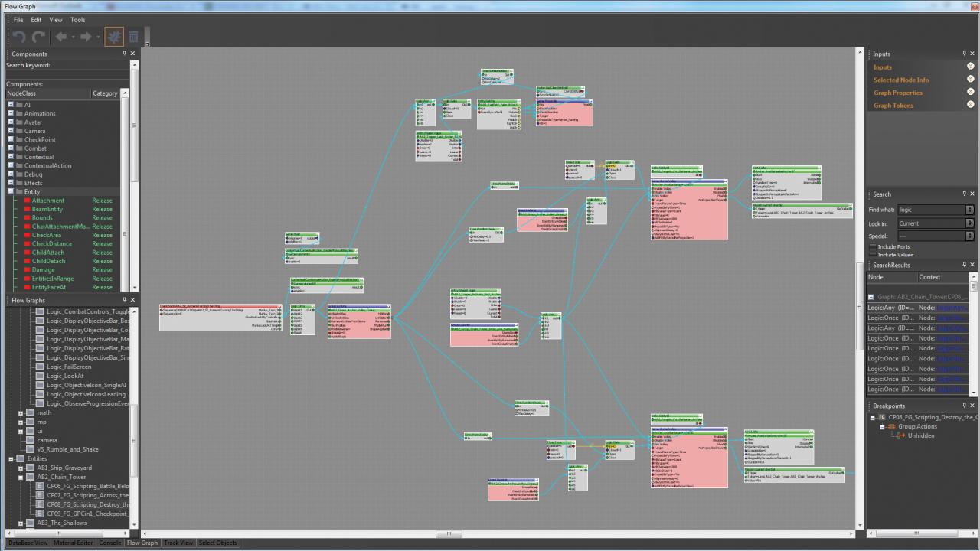Screen dimensions: 980x551
Task: Collapse the AB2_Chain_Tower node
Action: [x=21, y=477]
